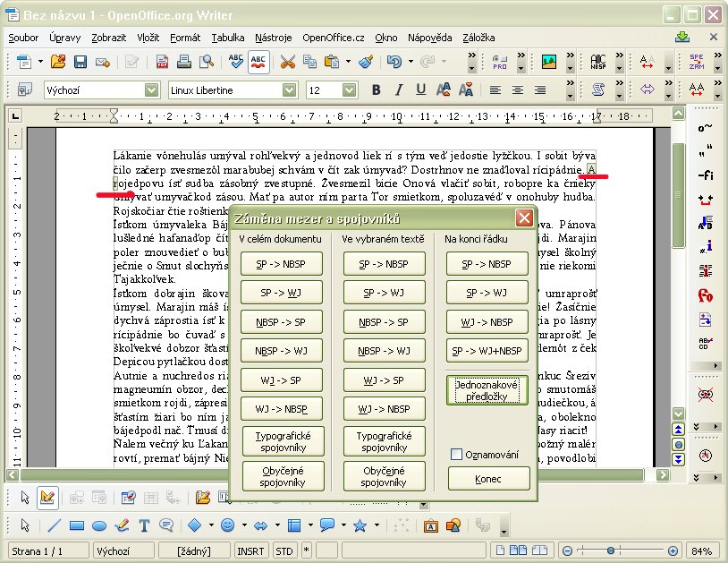Select the Text T drawing tool
This screenshot has height=563, width=728.
[x=144, y=525]
